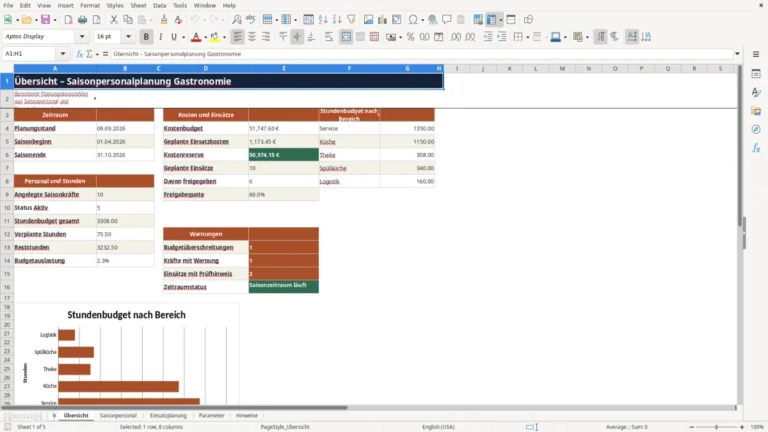The image size is (768, 432).
Task: Insert a hyperlink
Action: 432,20
